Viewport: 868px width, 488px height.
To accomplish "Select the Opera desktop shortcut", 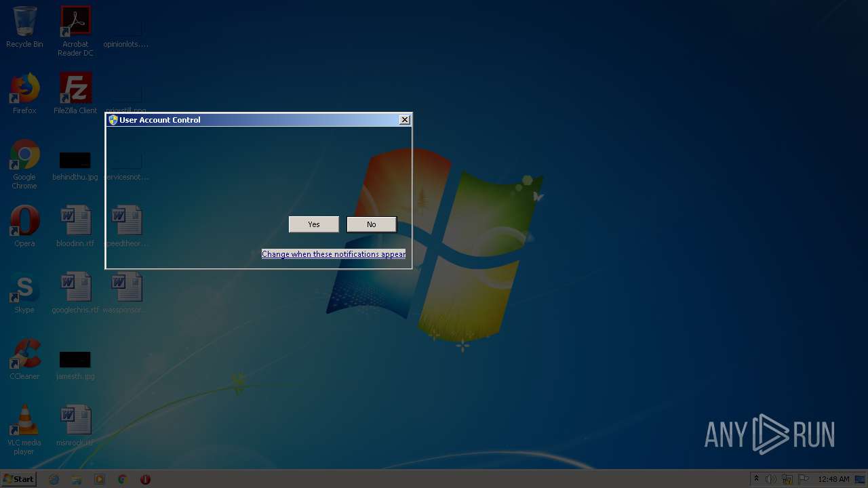I will click(24, 226).
